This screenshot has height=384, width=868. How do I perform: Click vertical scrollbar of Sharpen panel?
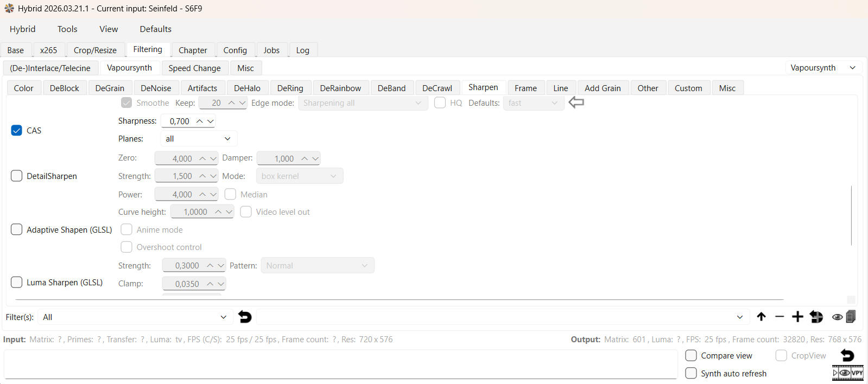(851, 215)
